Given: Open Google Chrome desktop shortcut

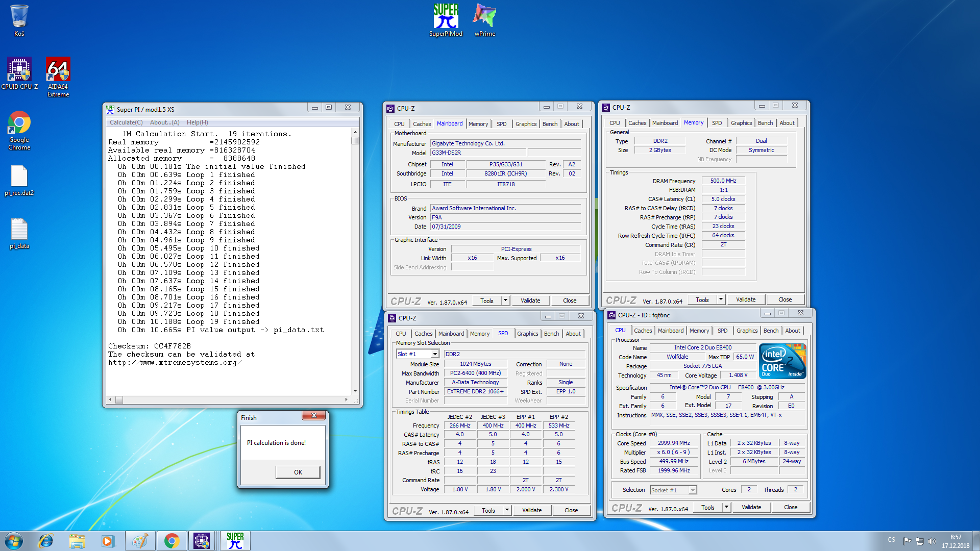Looking at the screenshot, I should tap(19, 131).
